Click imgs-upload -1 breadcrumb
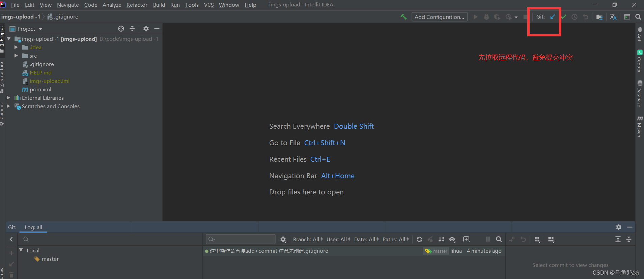Screen dimensions: 644x279 [21, 17]
